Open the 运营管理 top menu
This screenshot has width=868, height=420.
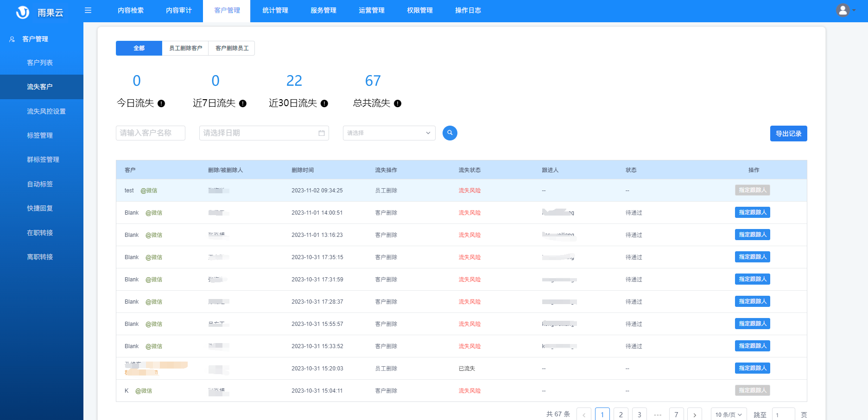[372, 10]
